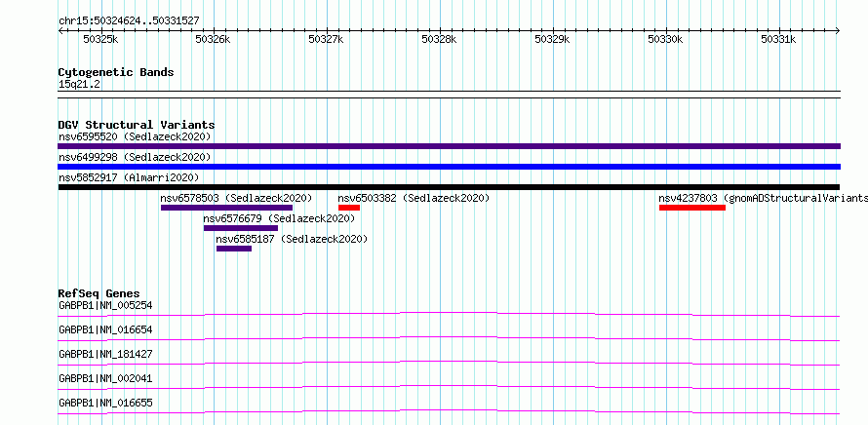
Task: Click the black nsv5852917 variant bar
Action: coord(449,187)
